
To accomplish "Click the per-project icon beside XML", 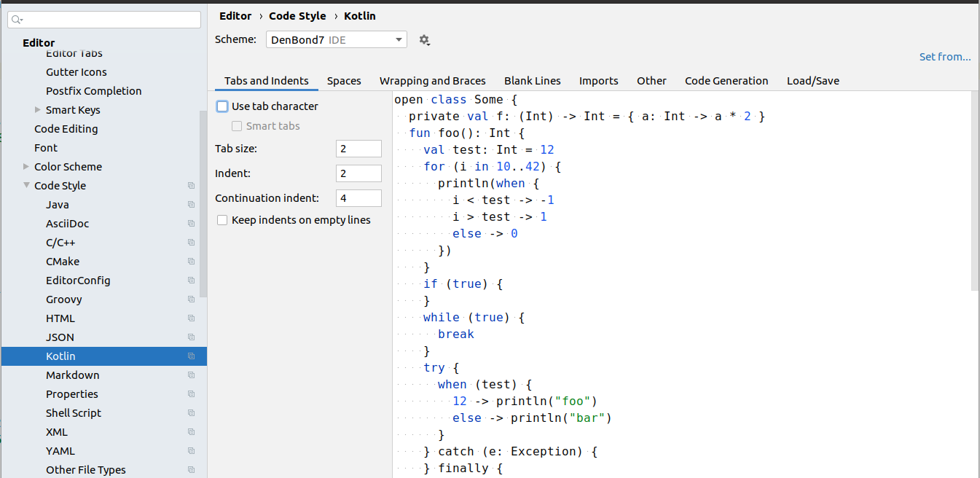I will coord(191,432).
